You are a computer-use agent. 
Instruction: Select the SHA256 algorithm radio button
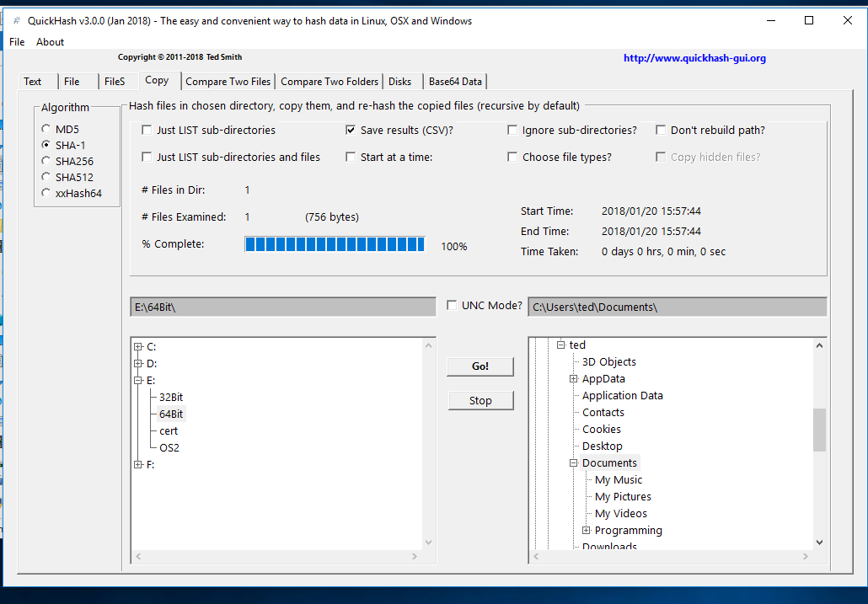46,161
